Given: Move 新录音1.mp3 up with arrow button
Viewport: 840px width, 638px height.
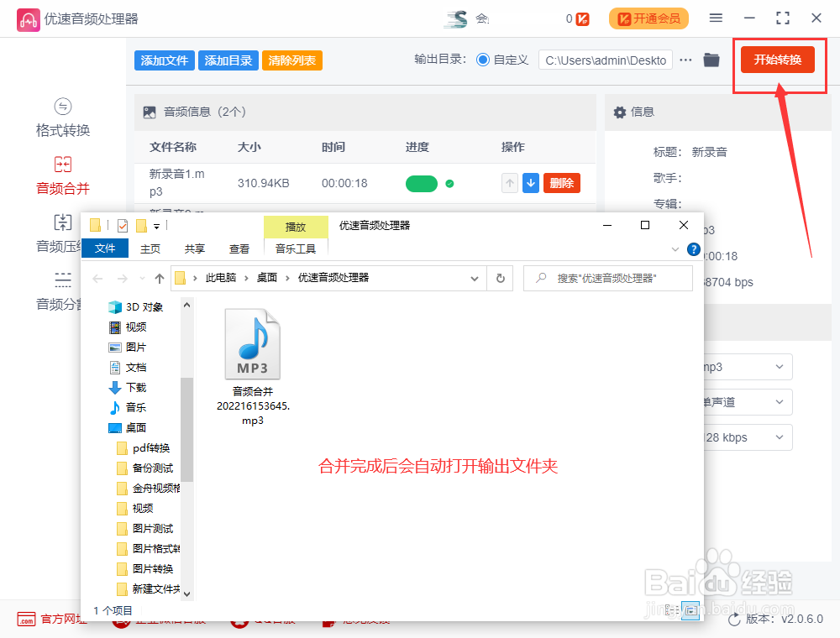Looking at the screenshot, I should click(510, 183).
